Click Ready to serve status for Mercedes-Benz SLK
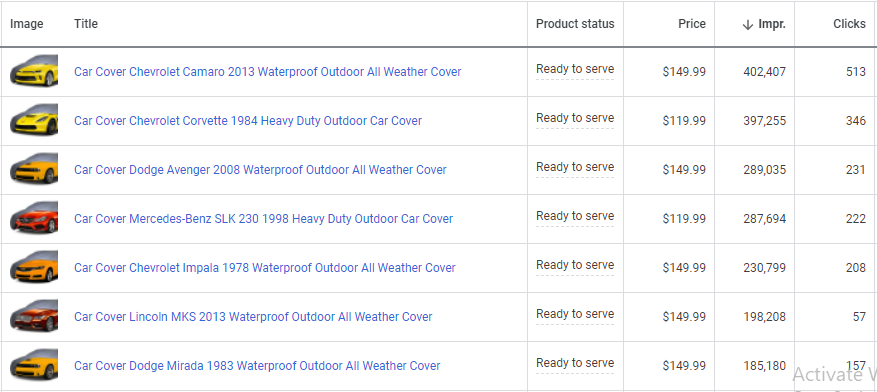The image size is (877, 392). click(x=575, y=216)
